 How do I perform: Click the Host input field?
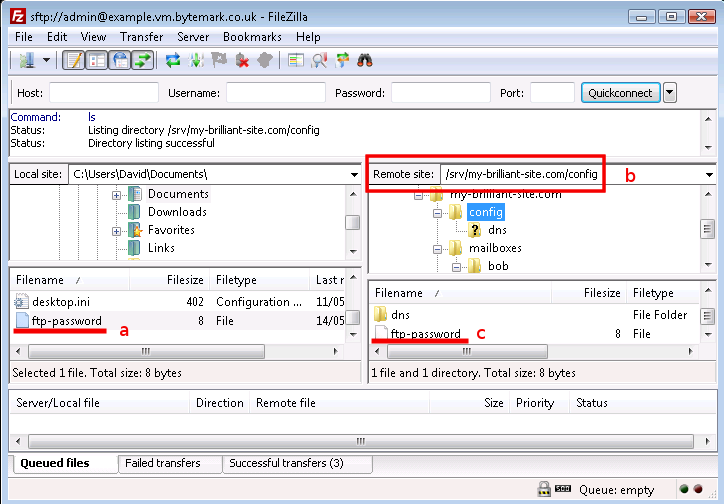(x=104, y=93)
